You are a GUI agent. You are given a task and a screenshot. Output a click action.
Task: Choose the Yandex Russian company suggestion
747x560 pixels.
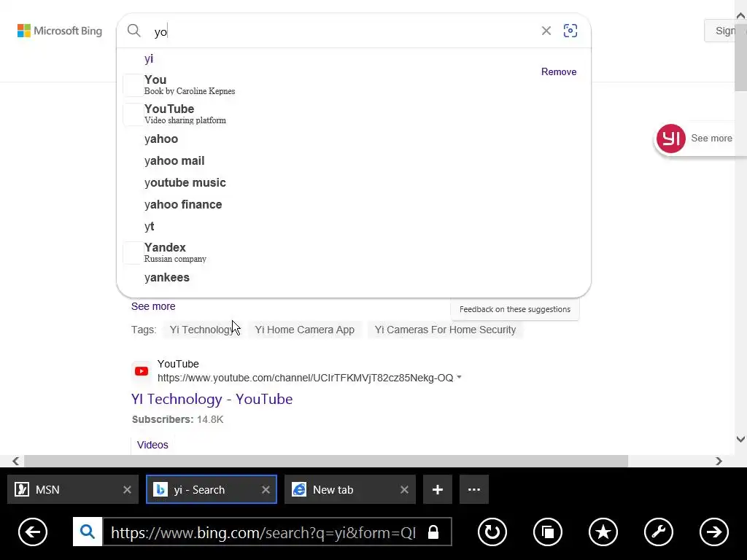354,253
